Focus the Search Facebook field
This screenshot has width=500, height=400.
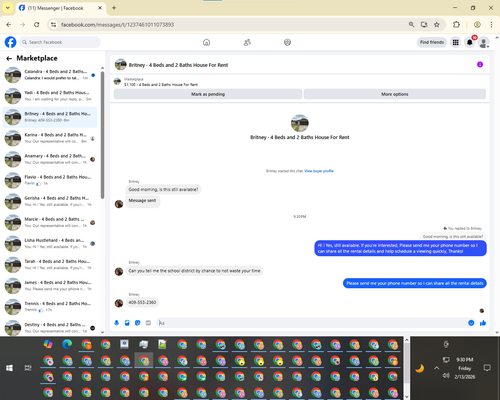click(60, 42)
